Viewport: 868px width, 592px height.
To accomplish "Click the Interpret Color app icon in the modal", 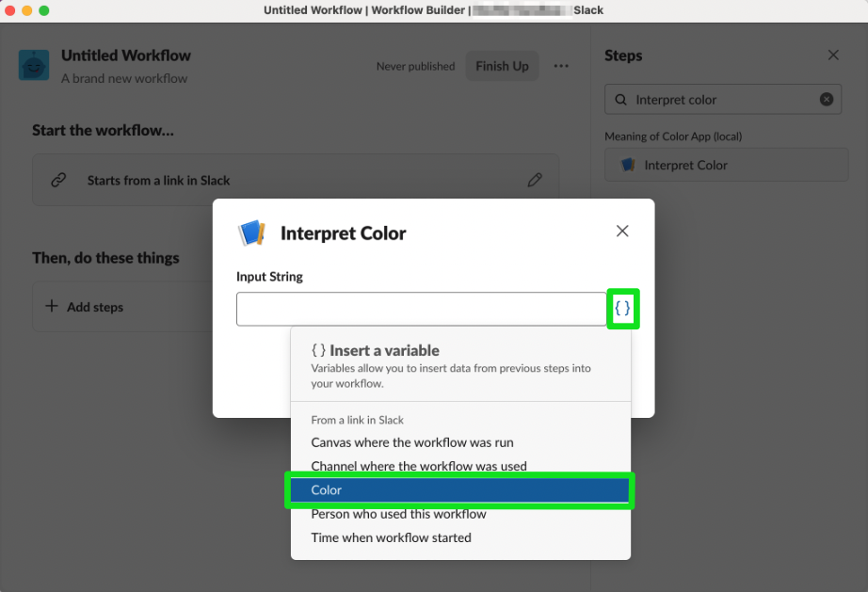I will [252, 230].
